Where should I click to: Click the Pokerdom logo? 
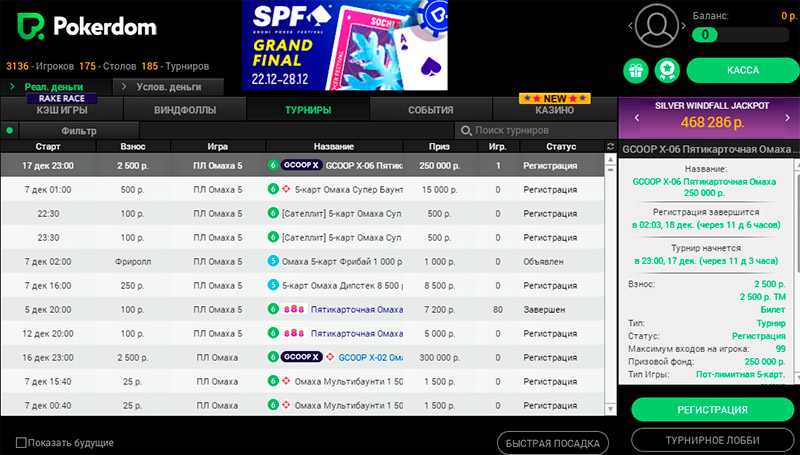tap(87, 26)
